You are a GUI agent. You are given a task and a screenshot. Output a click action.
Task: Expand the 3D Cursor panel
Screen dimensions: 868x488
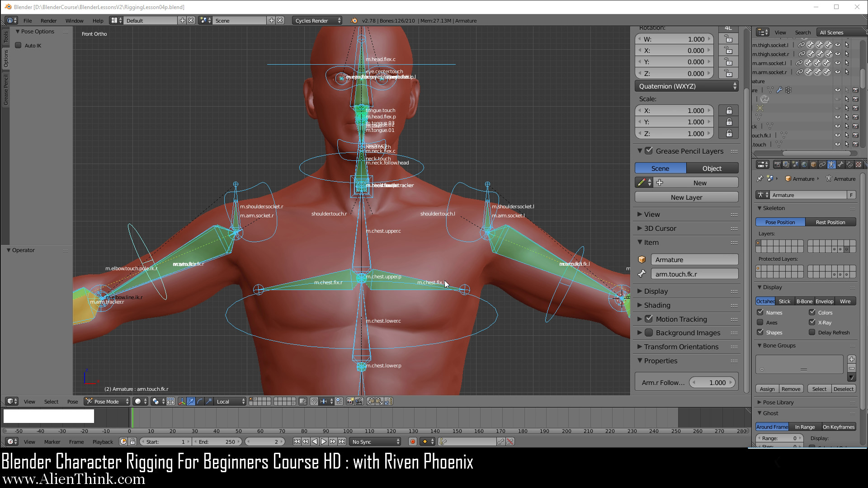[660, 228]
